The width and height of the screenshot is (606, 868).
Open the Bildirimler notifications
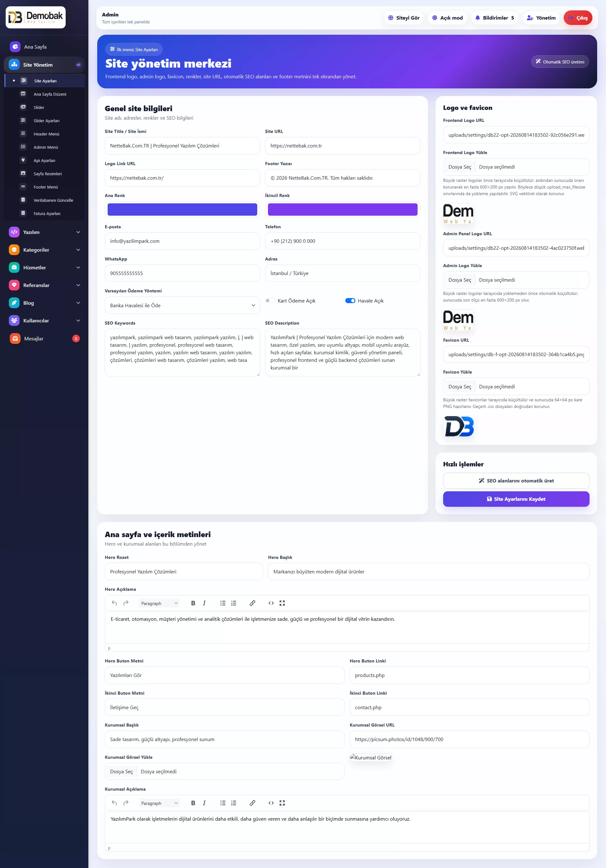pyautogui.click(x=495, y=18)
